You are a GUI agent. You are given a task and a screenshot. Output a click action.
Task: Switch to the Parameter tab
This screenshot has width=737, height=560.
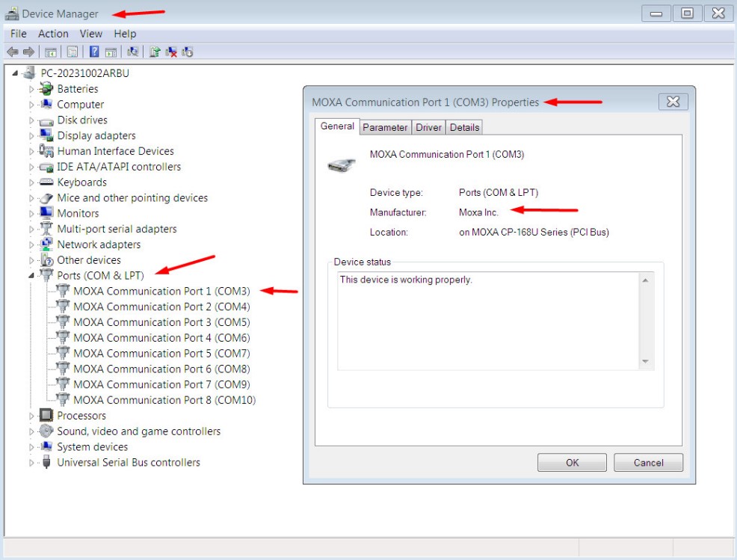(x=385, y=127)
